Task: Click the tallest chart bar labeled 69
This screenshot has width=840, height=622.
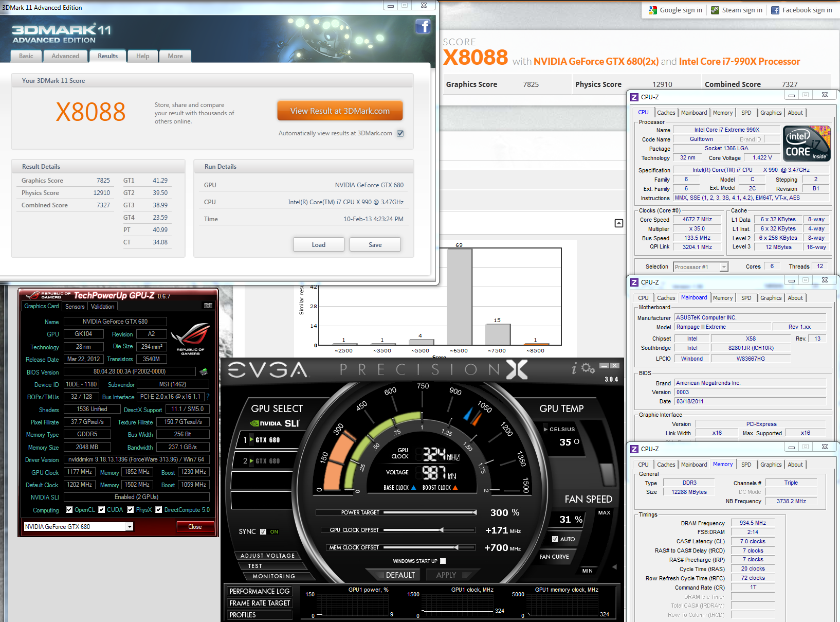Action: pyautogui.click(x=459, y=297)
